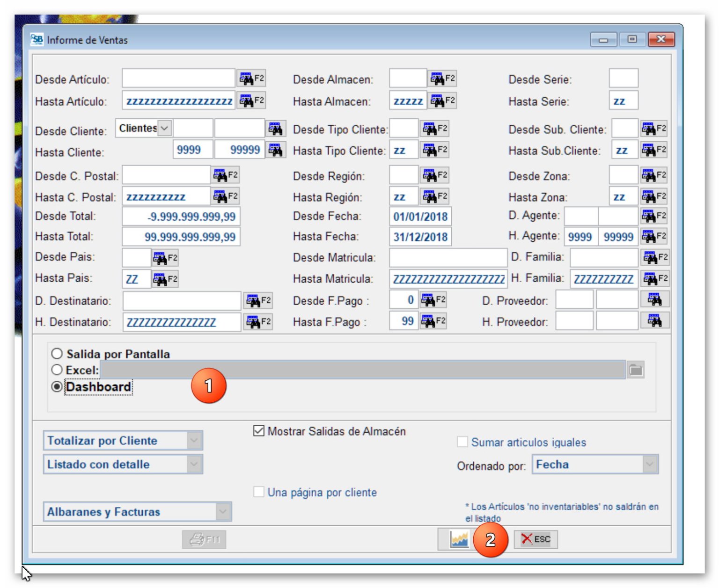Click binoculars search beside Hasta Almacen

442,101
